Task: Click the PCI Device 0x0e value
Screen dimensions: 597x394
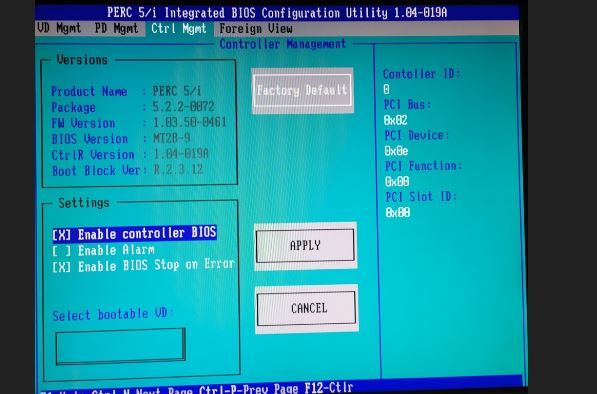Action: (x=396, y=151)
